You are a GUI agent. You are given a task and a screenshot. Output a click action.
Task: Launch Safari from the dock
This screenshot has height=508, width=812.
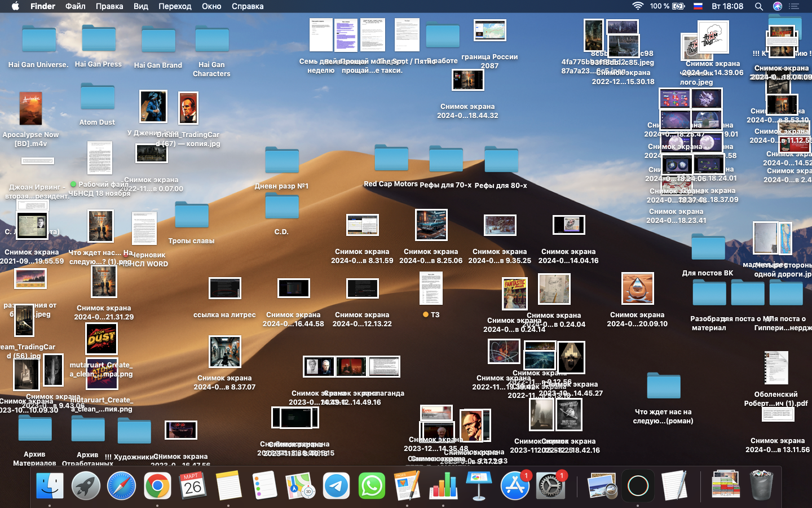(x=122, y=485)
